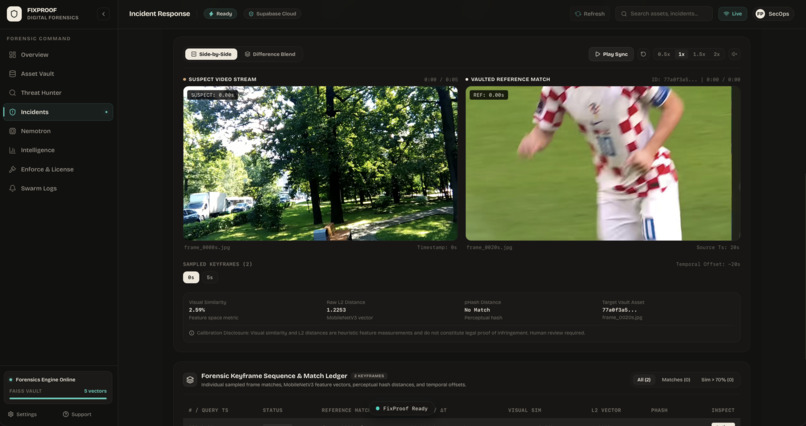Viewport: 806px width, 426px height.
Task: Click the Nemotron chip icon
Action: [x=12, y=131]
